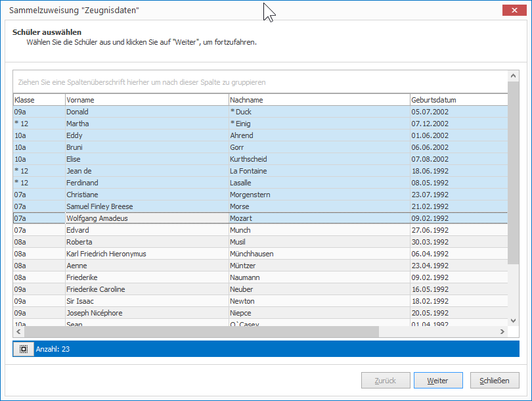
Task: Select the Edvard Munch row
Action: pyautogui.click(x=260, y=230)
